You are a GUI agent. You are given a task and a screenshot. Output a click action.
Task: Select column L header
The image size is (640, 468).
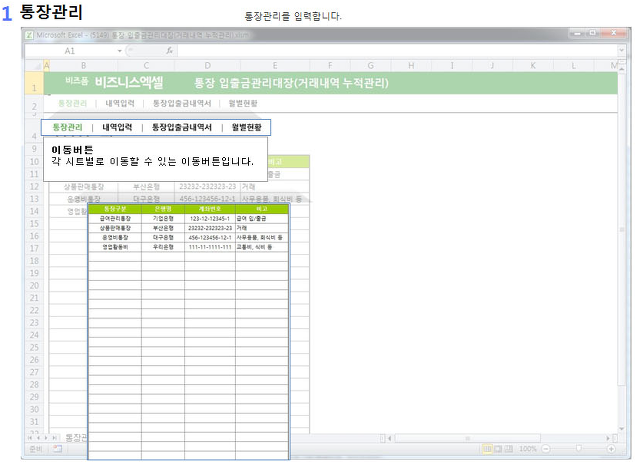point(573,66)
